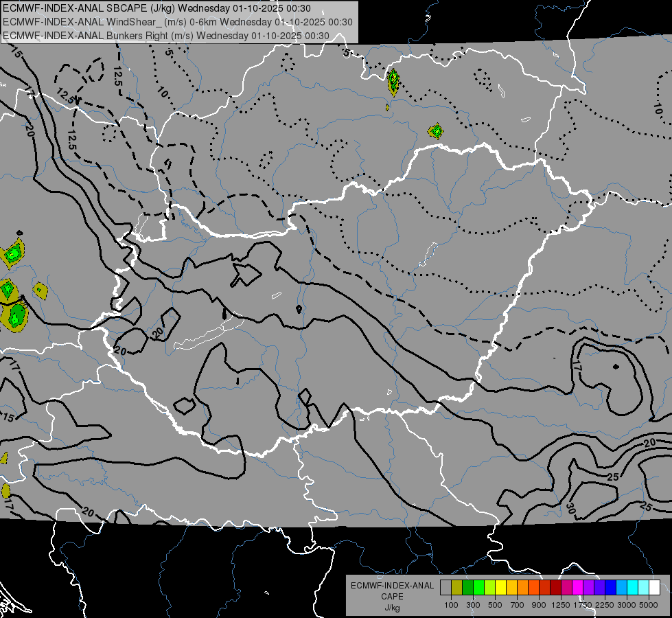672x618 pixels.
Task: Pick the bright magenta legend swatch
Action: (x=578, y=588)
